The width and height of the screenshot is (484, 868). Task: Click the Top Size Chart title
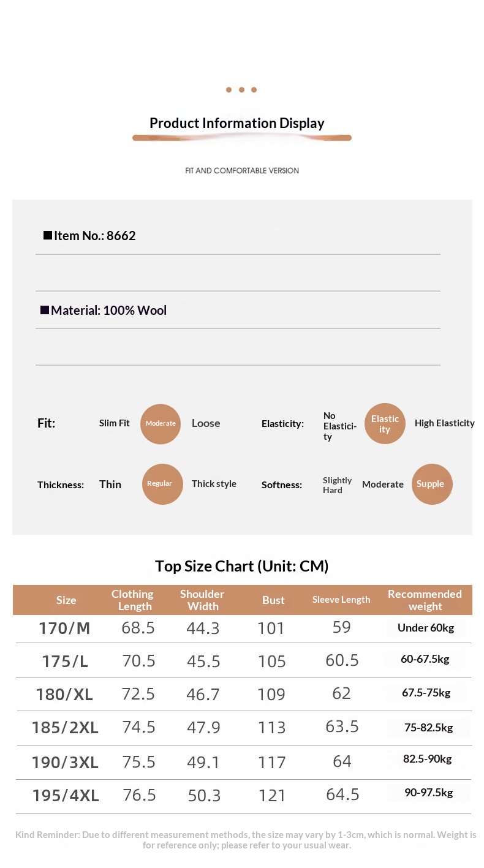[241, 566]
